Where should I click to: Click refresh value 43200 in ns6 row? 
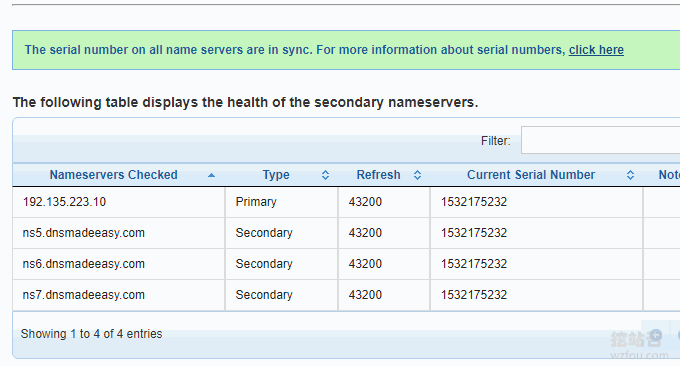tap(384, 264)
